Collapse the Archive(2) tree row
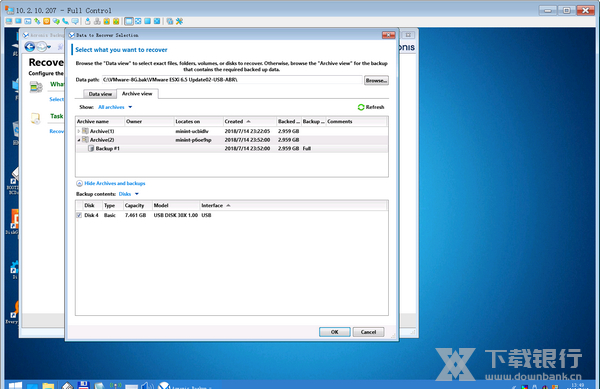Screen dimensions: 600x389 tap(79, 140)
